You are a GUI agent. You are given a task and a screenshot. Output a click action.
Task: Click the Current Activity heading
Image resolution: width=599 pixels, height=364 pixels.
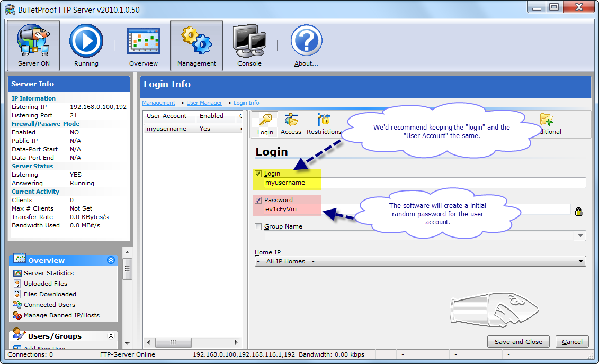click(35, 192)
